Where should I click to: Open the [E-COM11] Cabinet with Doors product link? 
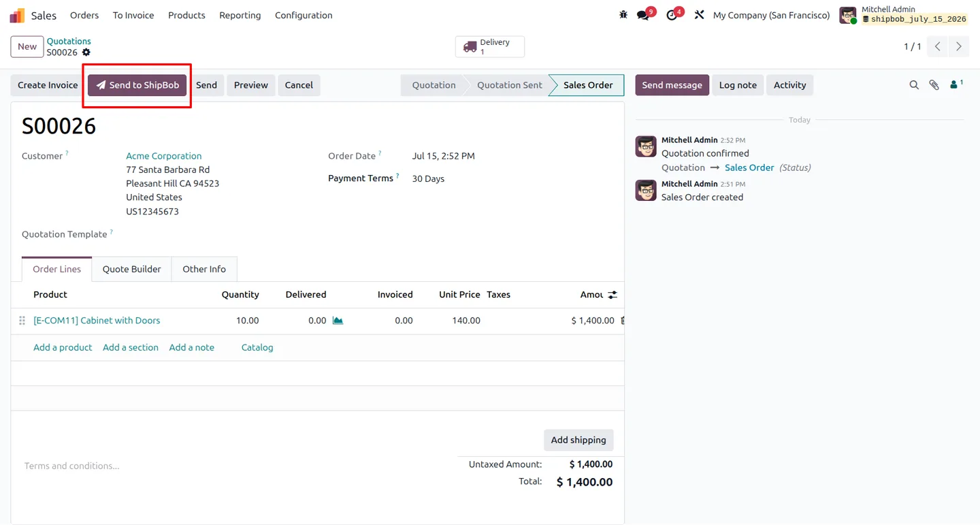pyautogui.click(x=97, y=320)
